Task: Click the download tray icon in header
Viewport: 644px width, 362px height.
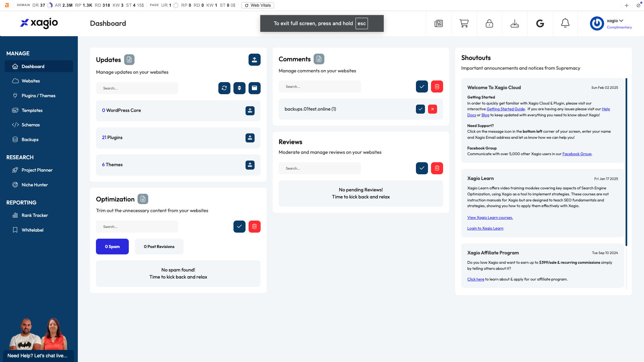Action: tap(515, 23)
